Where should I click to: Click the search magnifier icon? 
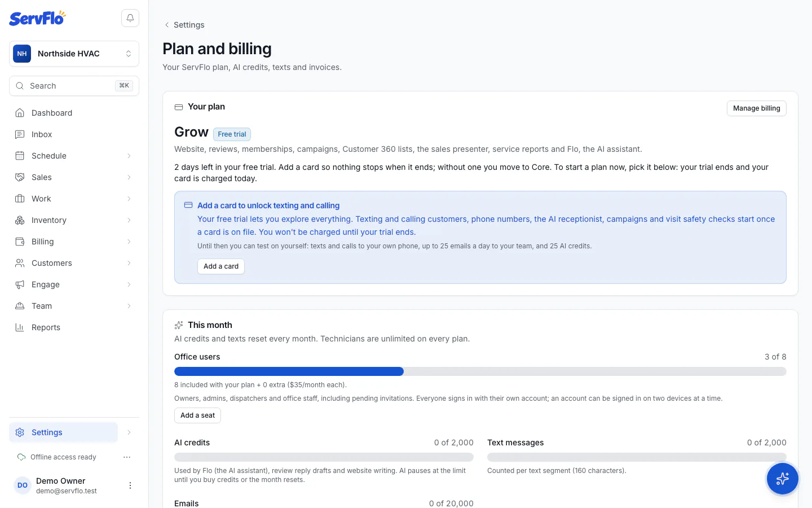[20, 86]
